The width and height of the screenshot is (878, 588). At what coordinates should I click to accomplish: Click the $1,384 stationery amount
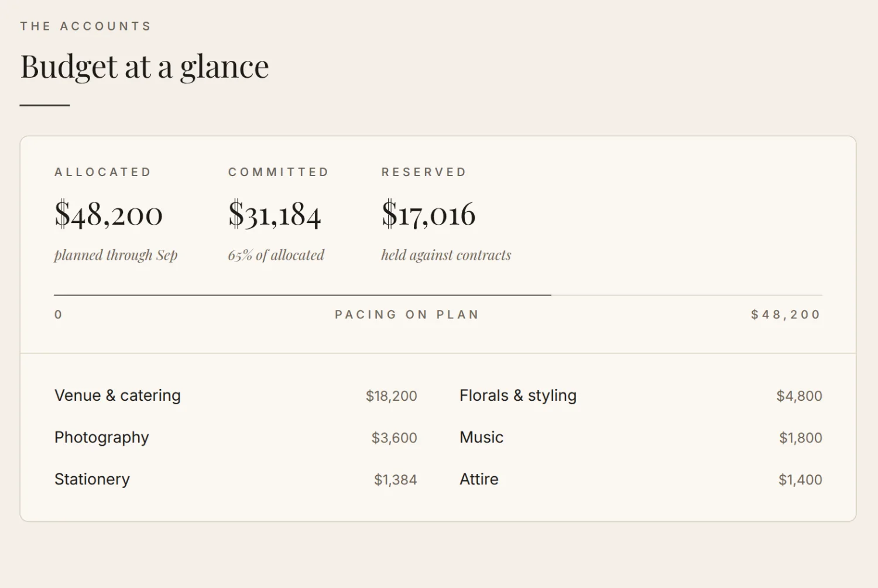coord(396,480)
